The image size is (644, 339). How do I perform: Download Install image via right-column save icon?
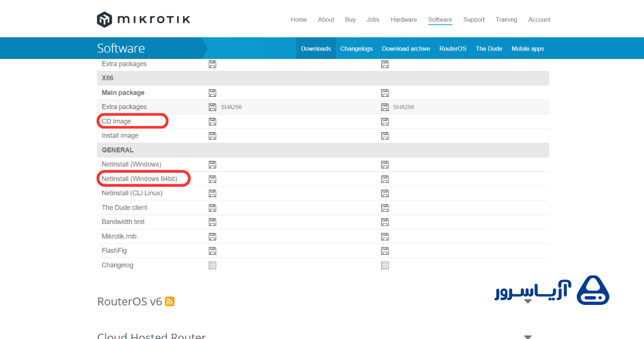385,136
